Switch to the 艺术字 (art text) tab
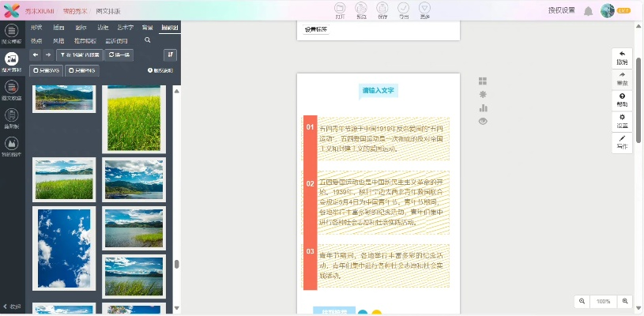Image resolution: width=644 pixels, height=316 pixels. pos(126,27)
